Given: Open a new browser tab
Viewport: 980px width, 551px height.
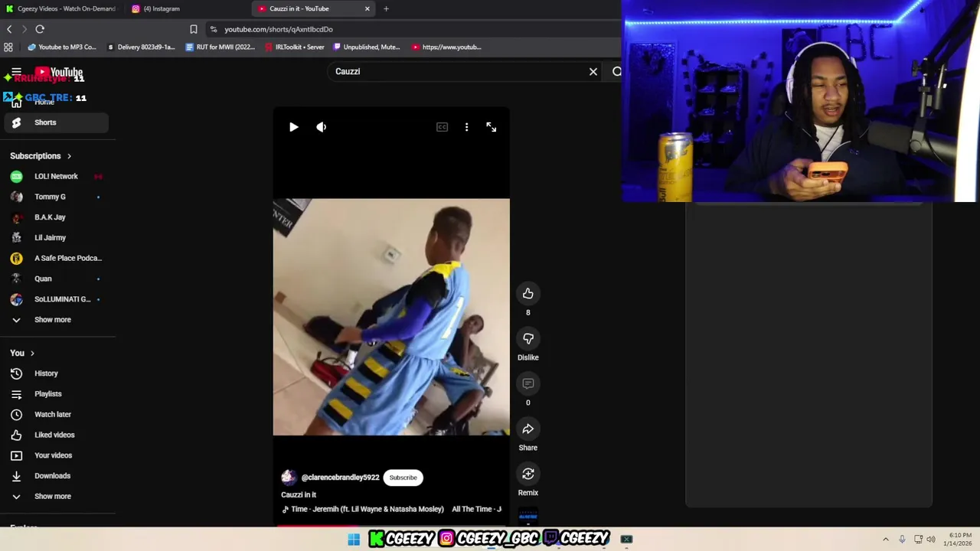Looking at the screenshot, I should click(386, 8).
